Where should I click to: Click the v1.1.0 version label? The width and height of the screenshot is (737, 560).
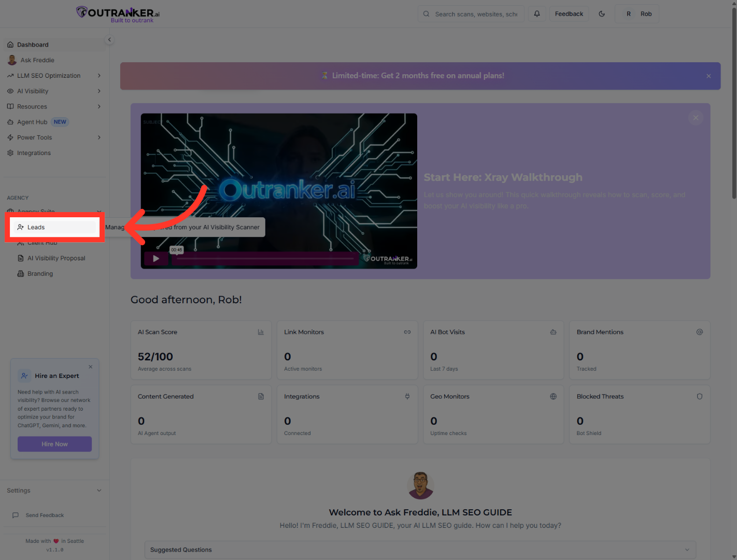click(x=55, y=550)
